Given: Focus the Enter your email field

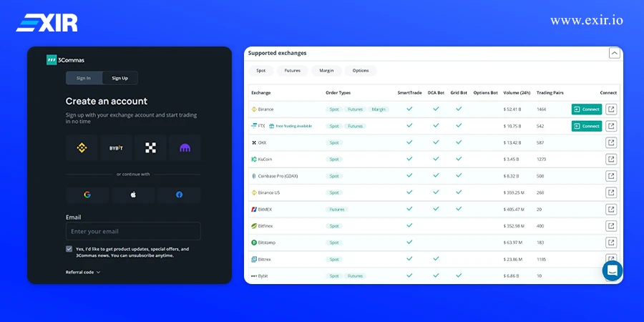Looking at the screenshot, I should [x=133, y=231].
